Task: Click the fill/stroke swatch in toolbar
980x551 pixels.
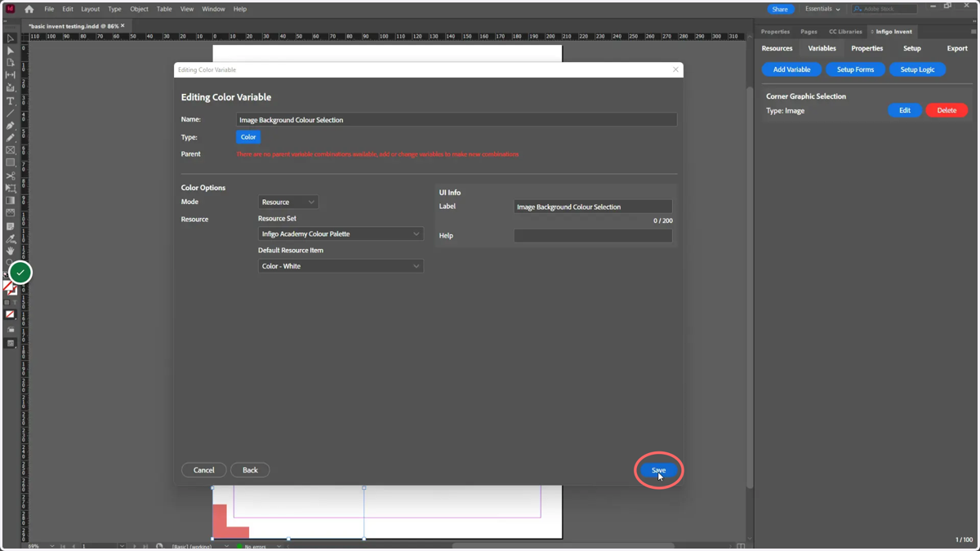Action: [10, 288]
